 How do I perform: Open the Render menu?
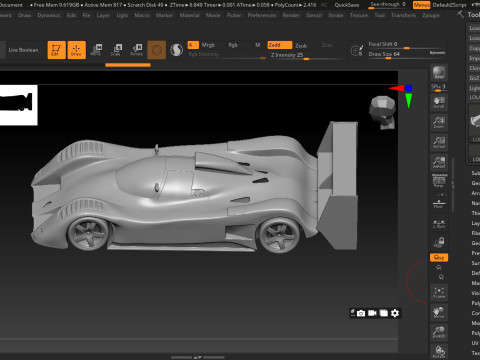point(291,15)
